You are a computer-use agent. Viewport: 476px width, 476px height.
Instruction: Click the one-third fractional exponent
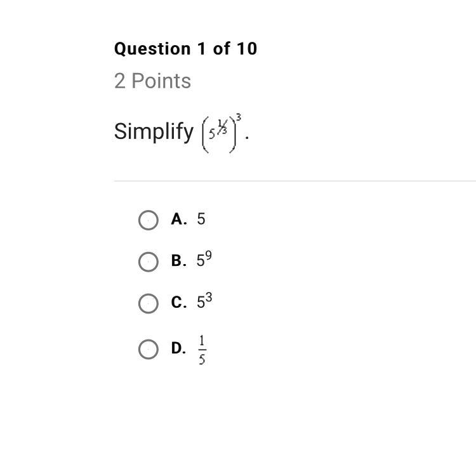coord(222,126)
